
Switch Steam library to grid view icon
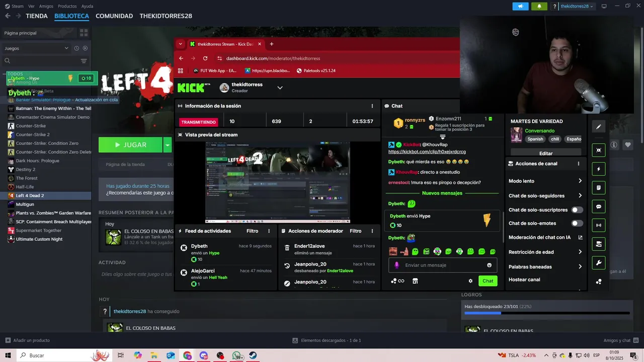pos(84,33)
